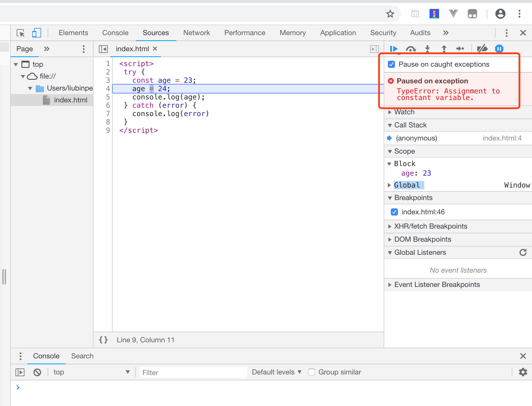Refresh the Global Listeners list
Screen dimensions: 532x406
tap(523, 252)
